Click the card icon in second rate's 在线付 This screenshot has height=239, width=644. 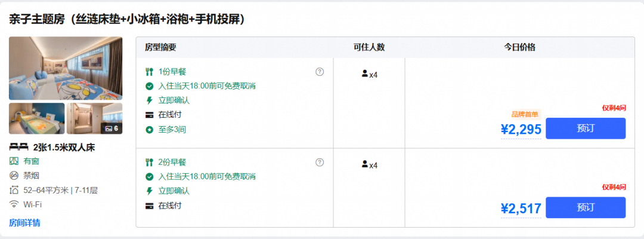click(150, 206)
